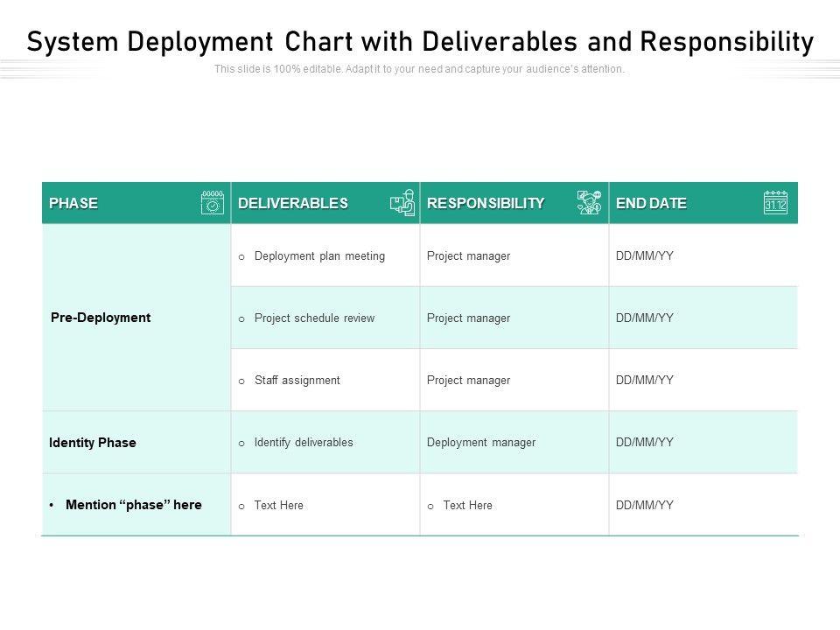Viewport: 840px width, 630px height.
Task: Click the Identify deliverables entry
Action: [x=304, y=443]
